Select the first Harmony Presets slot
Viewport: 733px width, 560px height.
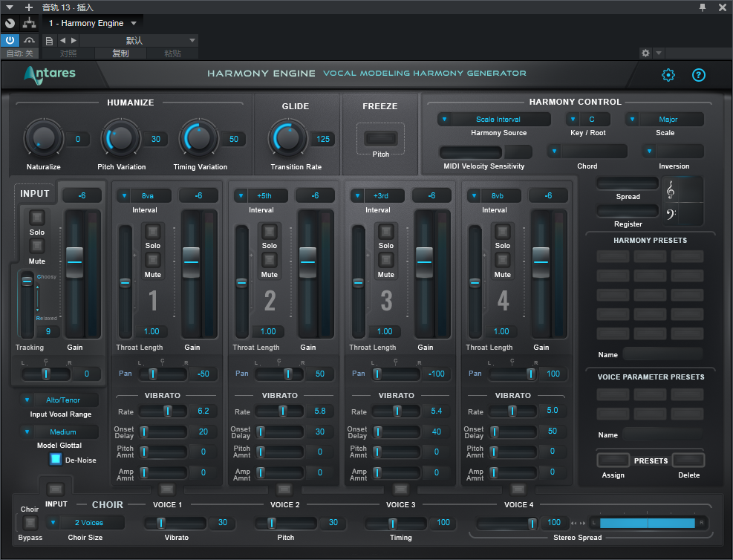[x=613, y=256]
